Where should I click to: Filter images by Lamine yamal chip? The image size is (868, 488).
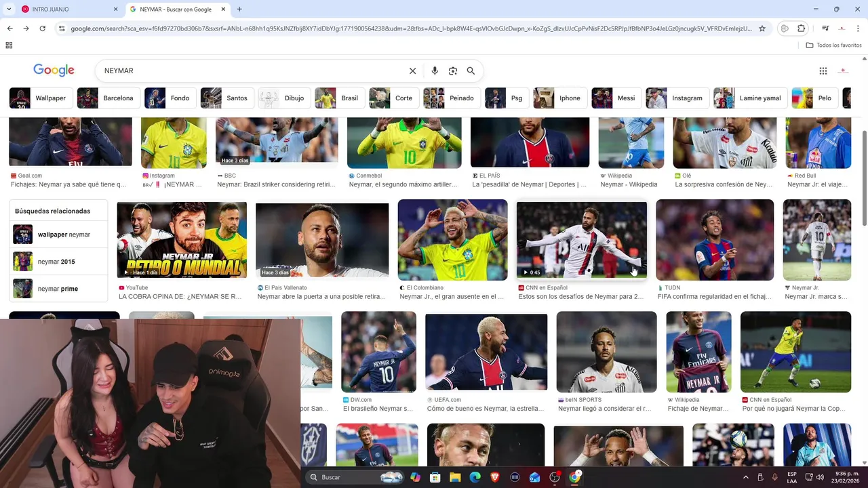(750, 98)
